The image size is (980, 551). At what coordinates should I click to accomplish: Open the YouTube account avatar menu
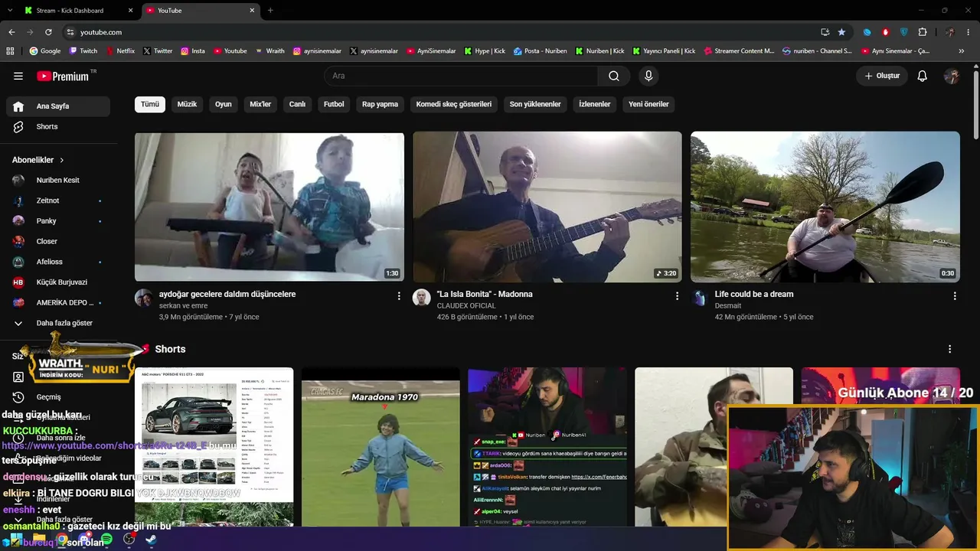pyautogui.click(x=952, y=76)
